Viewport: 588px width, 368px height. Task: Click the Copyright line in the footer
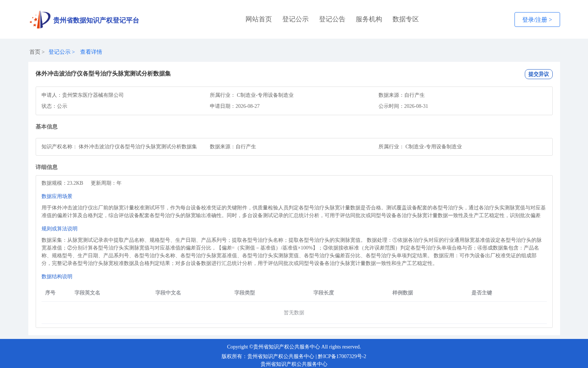pos(294,347)
